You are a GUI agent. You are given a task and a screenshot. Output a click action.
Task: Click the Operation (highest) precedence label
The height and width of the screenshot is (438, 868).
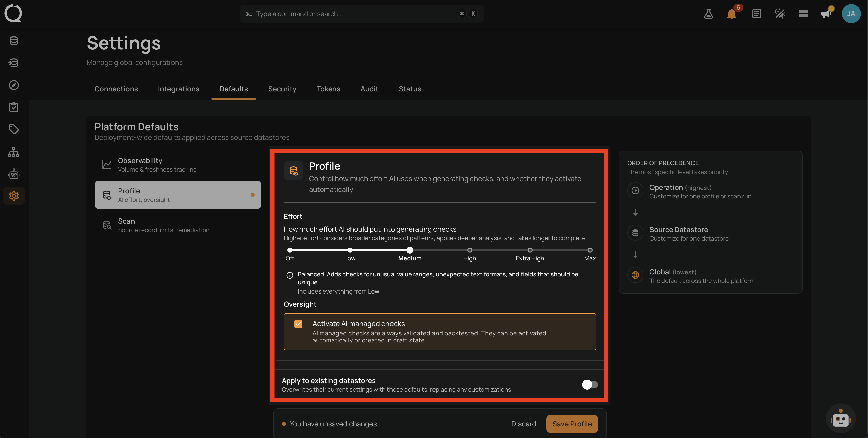click(680, 187)
